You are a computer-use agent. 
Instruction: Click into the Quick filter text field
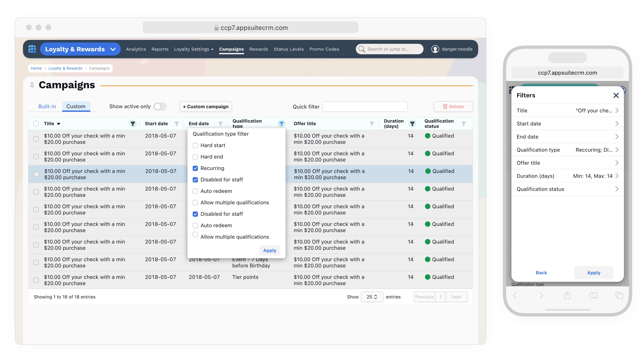tap(365, 106)
